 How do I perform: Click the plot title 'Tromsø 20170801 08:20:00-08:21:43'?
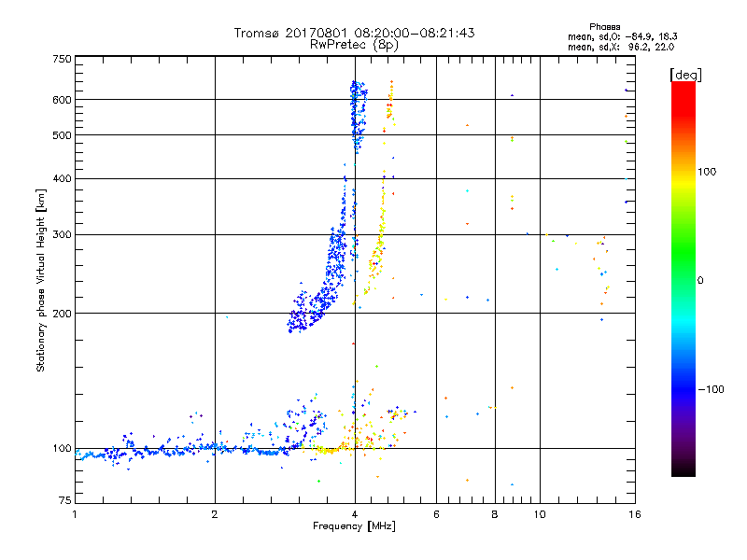(x=354, y=33)
